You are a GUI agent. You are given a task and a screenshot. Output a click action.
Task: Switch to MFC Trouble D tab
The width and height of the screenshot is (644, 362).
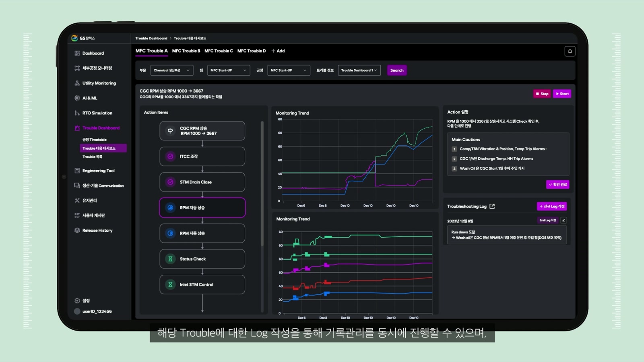tap(252, 51)
